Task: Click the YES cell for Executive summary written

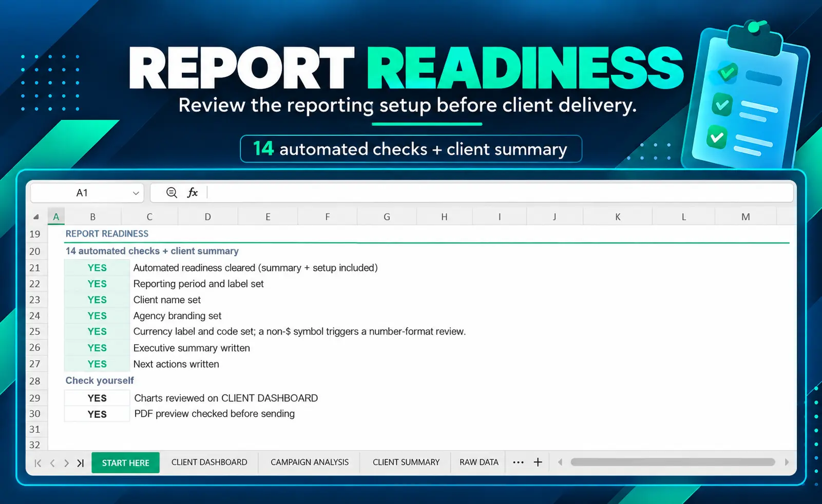Action: (97, 348)
